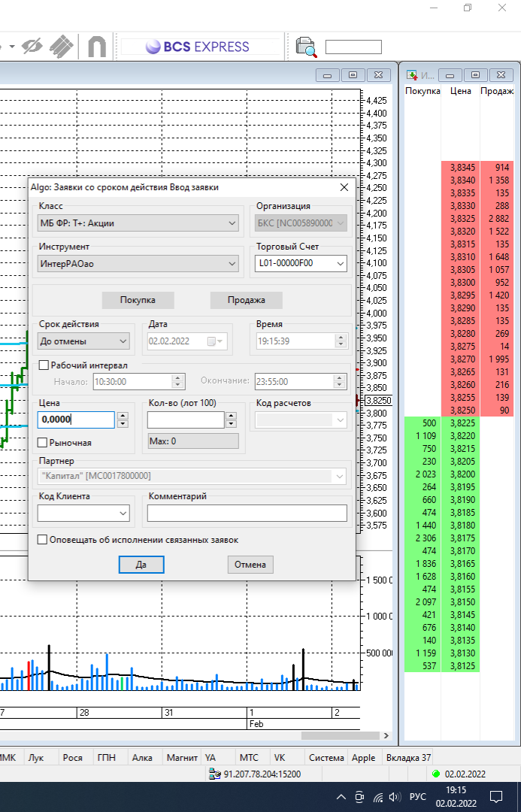This screenshot has width=521, height=812.
Task: Click the arch-shaped toolbar icon
Action: tap(96, 47)
